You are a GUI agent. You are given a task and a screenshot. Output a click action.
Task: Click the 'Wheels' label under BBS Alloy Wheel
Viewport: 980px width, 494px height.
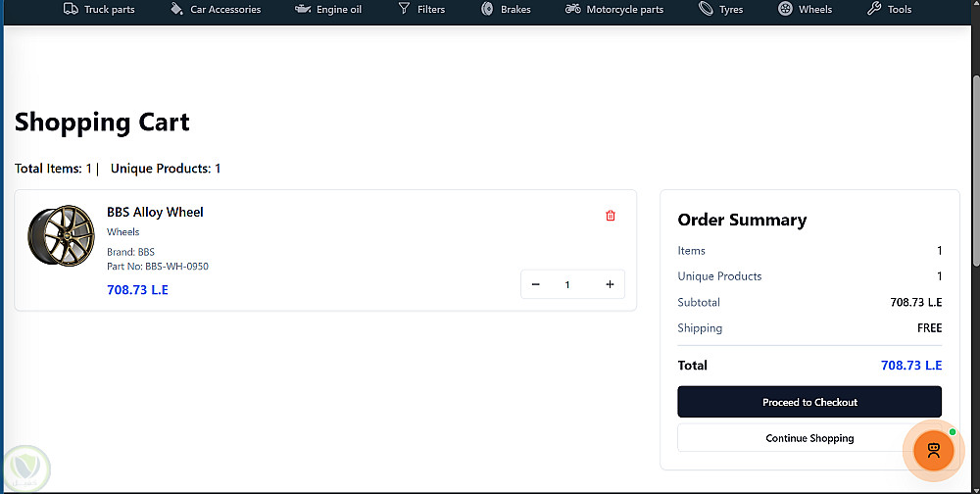click(x=123, y=232)
